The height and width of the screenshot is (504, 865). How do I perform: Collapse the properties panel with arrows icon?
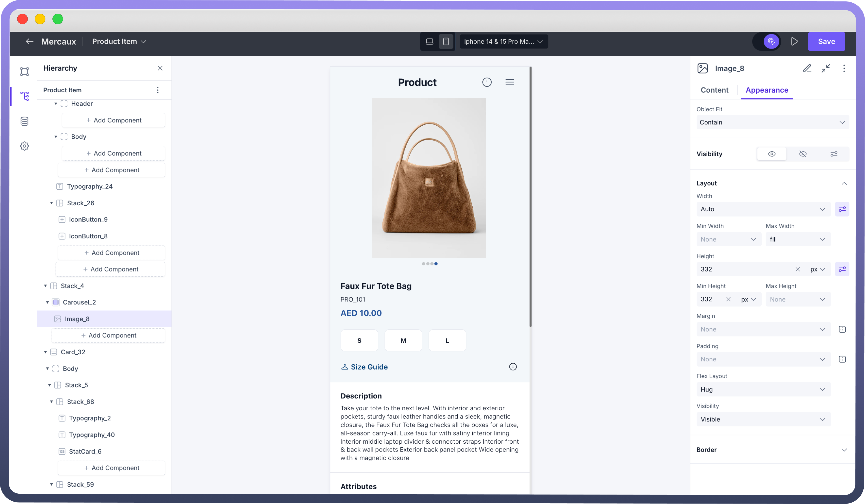[x=826, y=68]
